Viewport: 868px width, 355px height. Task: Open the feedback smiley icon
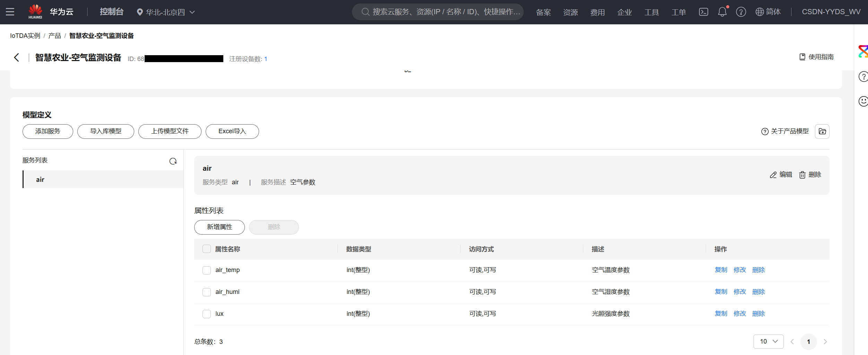pyautogui.click(x=863, y=101)
